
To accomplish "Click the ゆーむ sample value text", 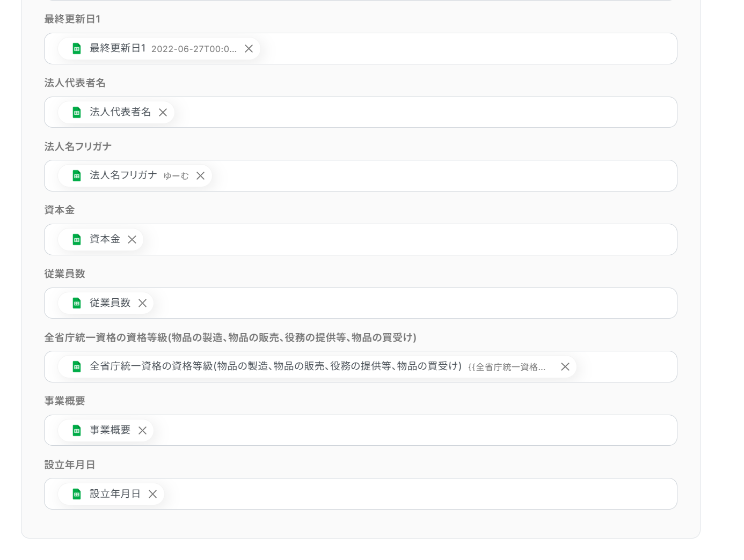I will pos(176,176).
